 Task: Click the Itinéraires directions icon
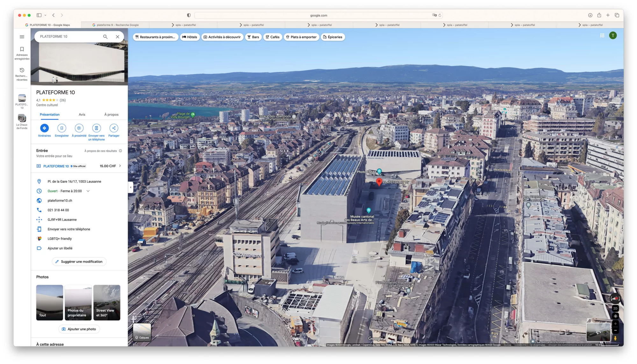[44, 128]
